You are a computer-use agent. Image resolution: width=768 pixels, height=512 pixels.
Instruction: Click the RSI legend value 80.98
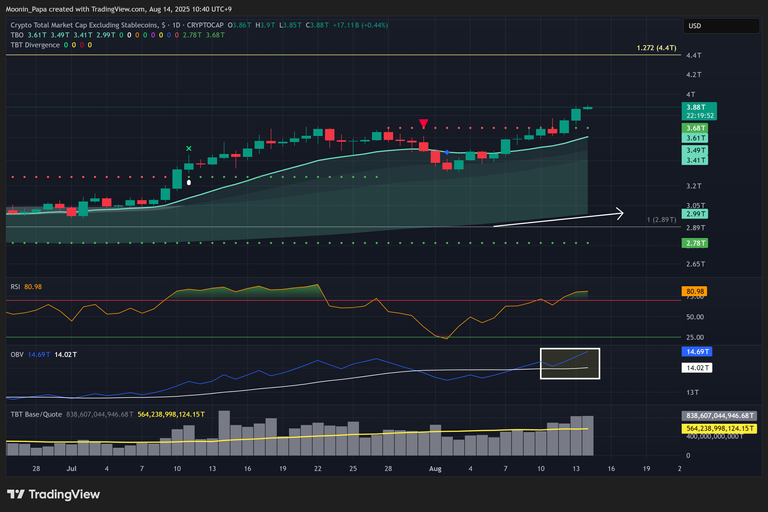click(x=33, y=287)
